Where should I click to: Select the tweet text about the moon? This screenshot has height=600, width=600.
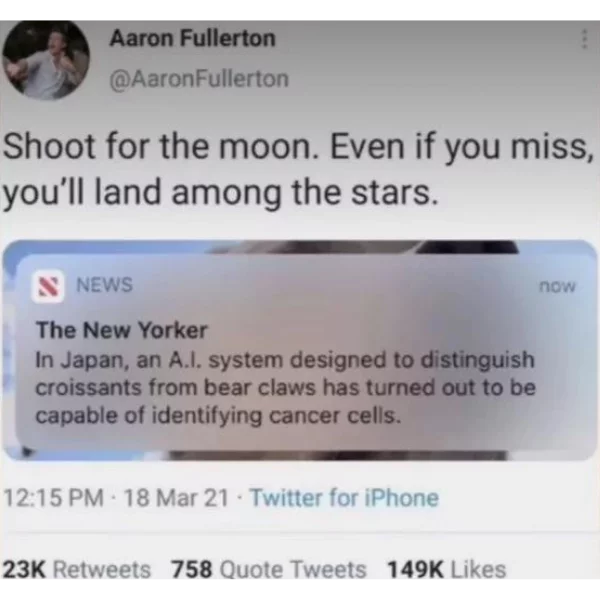coord(298,170)
